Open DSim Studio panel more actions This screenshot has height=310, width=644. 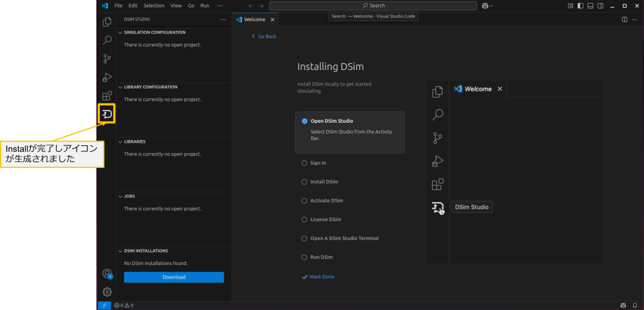pyautogui.click(x=223, y=19)
